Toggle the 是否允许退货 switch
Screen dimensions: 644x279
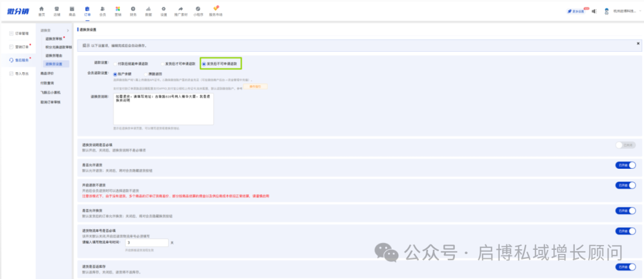pos(625,165)
